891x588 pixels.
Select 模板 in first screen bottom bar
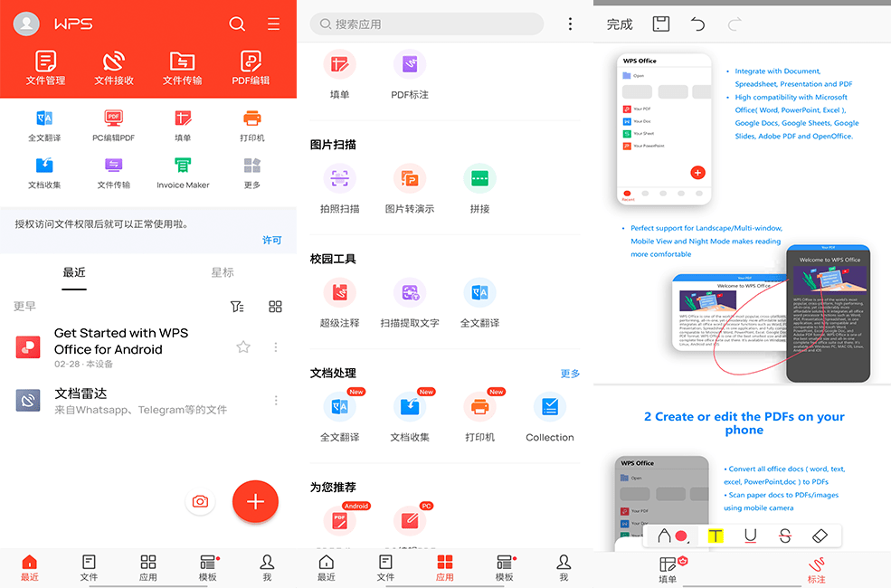point(208,568)
